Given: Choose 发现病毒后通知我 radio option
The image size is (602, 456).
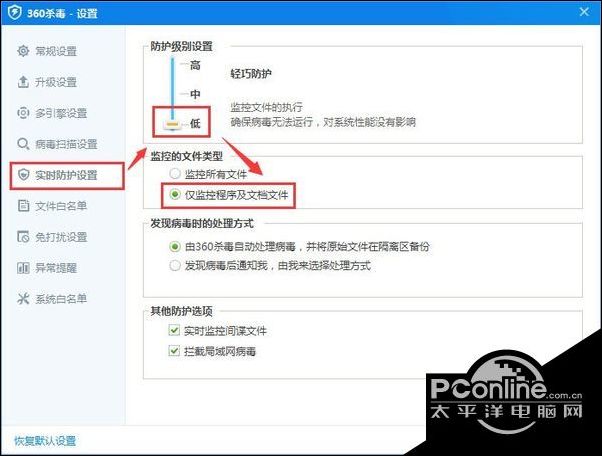Looking at the screenshot, I should pos(175,265).
